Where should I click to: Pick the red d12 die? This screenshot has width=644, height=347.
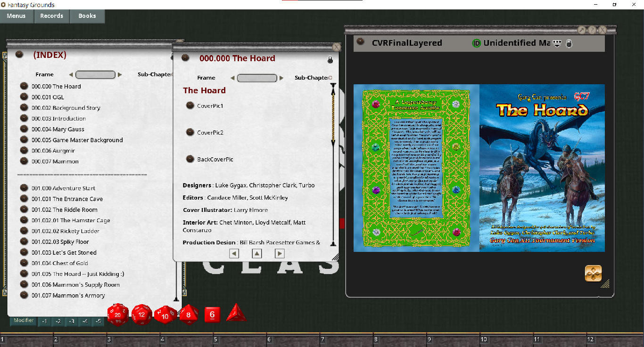click(141, 315)
